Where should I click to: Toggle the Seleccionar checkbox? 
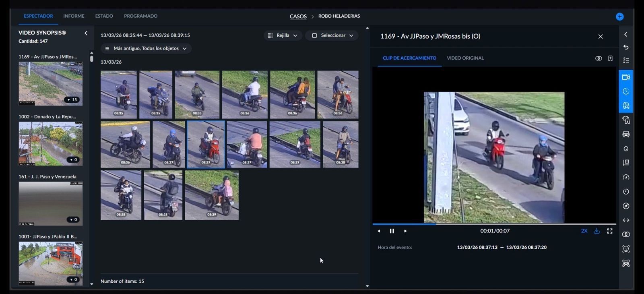point(315,35)
